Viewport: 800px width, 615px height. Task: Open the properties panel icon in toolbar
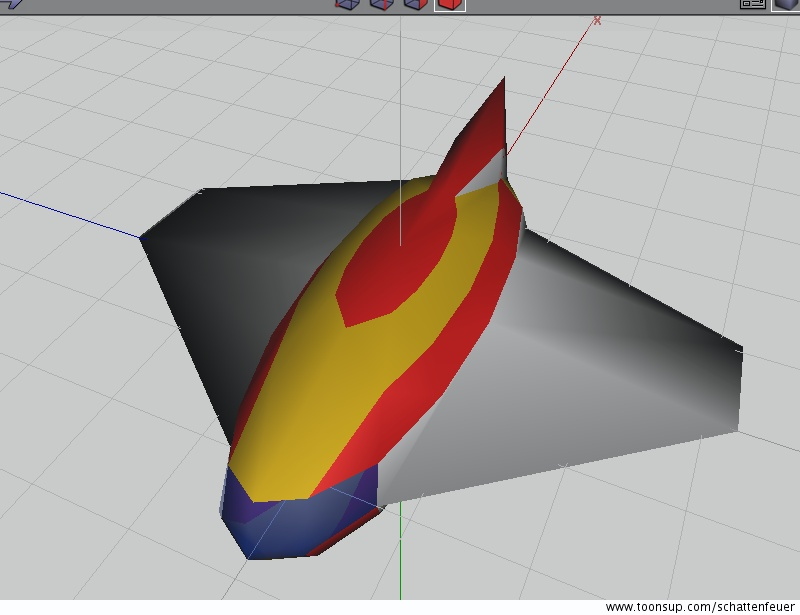pyautogui.click(x=753, y=4)
